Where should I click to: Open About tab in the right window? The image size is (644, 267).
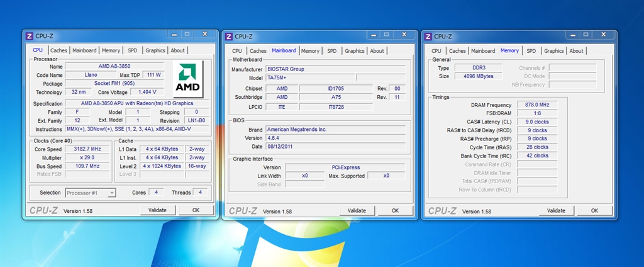click(576, 51)
